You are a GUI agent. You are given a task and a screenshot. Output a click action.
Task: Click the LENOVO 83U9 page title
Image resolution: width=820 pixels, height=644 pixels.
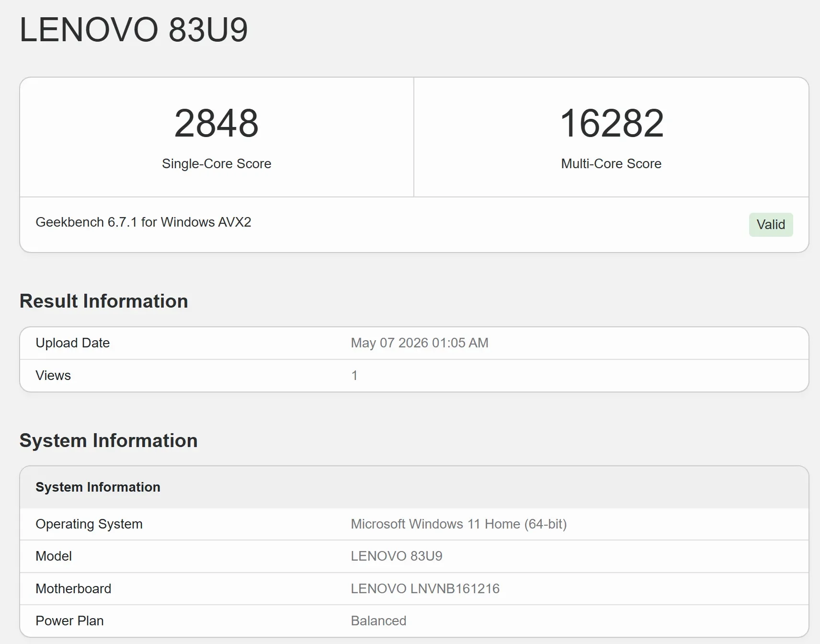134,30
